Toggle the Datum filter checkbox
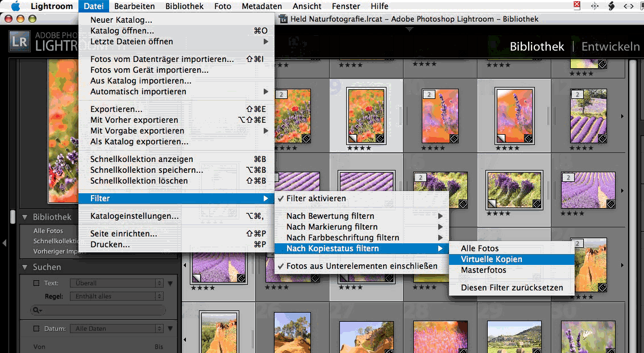 tap(36, 329)
